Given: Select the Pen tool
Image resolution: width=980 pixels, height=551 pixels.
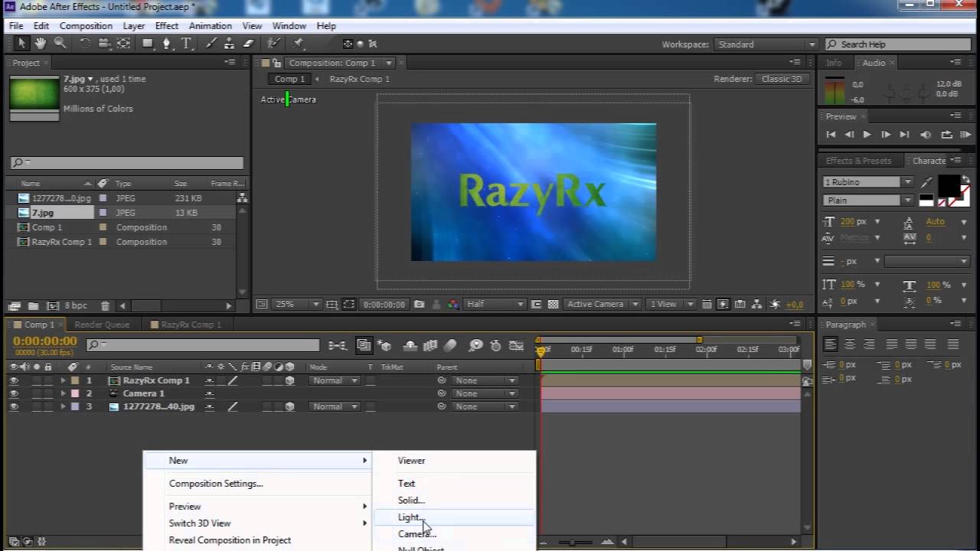Looking at the screenshot, I should 167,44.
